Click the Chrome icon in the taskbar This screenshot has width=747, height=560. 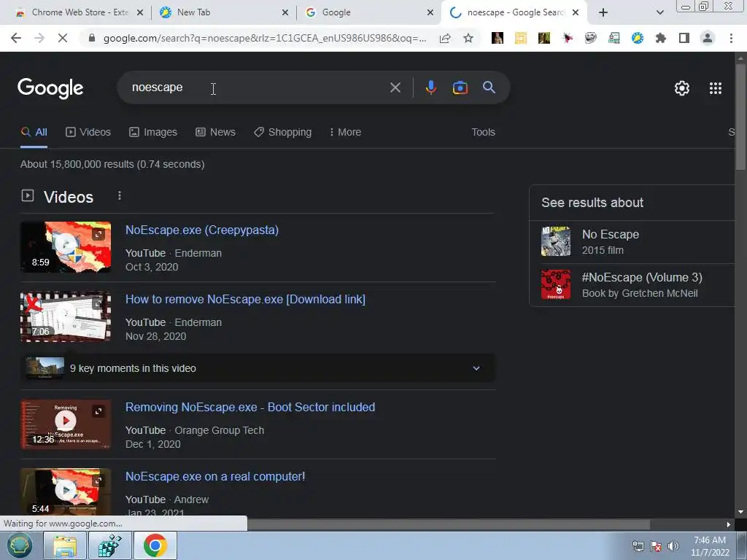pos(155,545)
